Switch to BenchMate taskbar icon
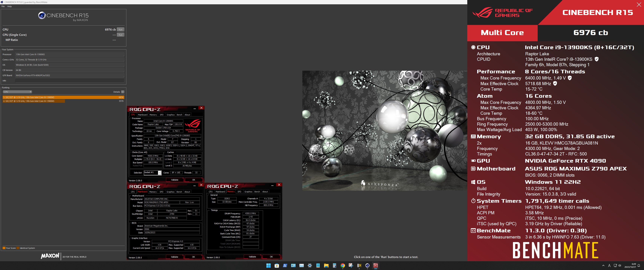Viewport: 644px width, 270px height. click(x=359, y=265)
